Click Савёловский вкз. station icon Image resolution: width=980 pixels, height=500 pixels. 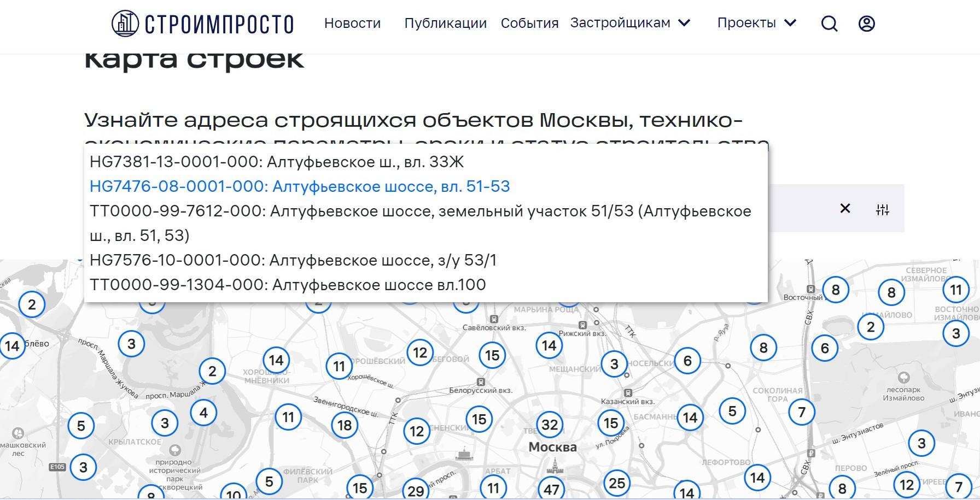(x=494, y=319)
